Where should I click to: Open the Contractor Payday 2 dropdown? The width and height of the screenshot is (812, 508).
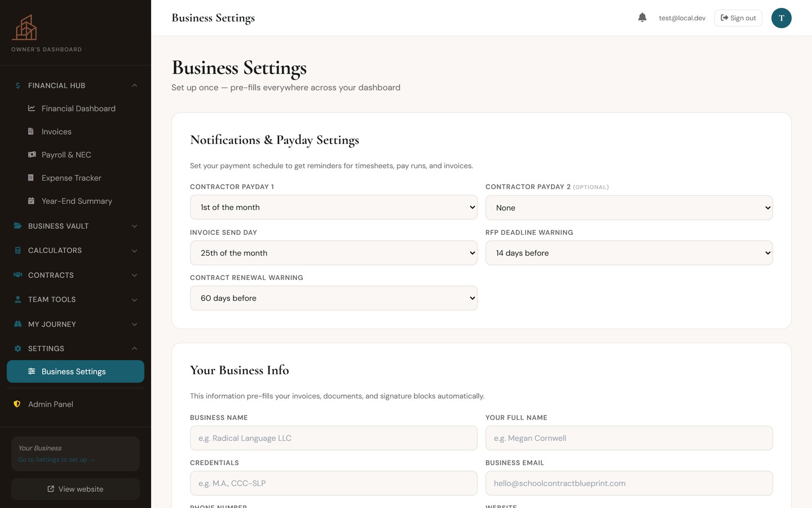pos(629,208)
